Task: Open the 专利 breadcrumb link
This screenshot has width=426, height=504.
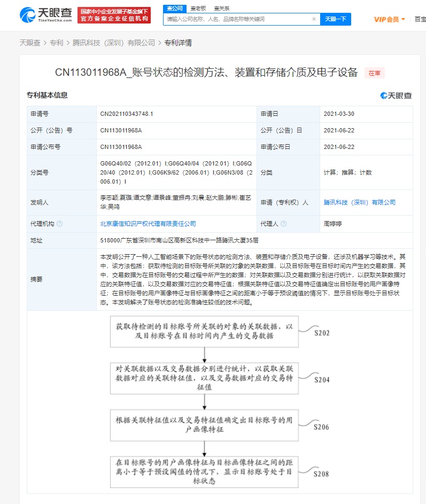Action: 56,43
